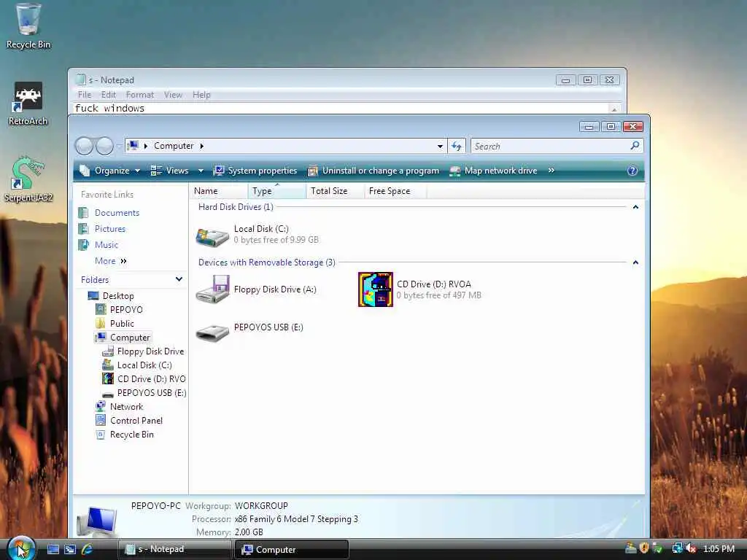Select Desktop in folders tree
747x560 pixels.
pyautogui.click(x=118, y=296)
